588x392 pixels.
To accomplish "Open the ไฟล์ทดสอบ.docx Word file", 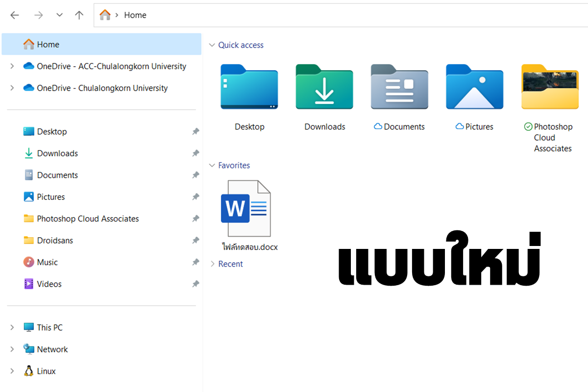I will point(246,209).
